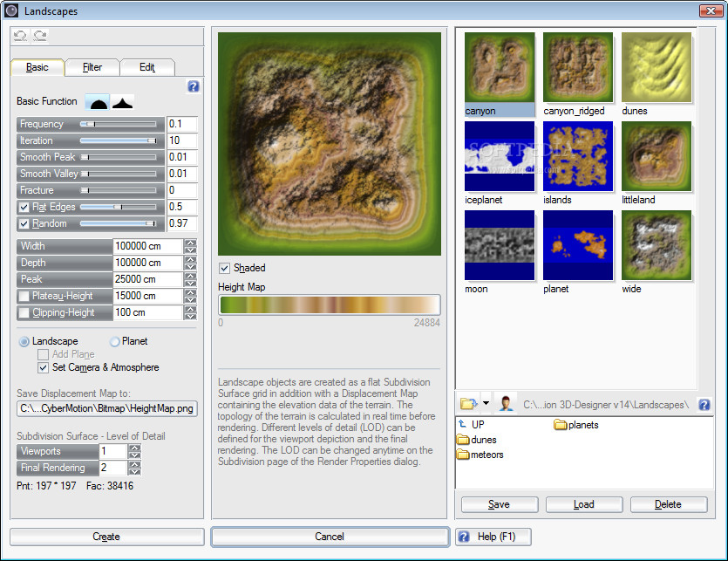
Task: Select the sharp peak basic function icon
Action: pos(122,102)
